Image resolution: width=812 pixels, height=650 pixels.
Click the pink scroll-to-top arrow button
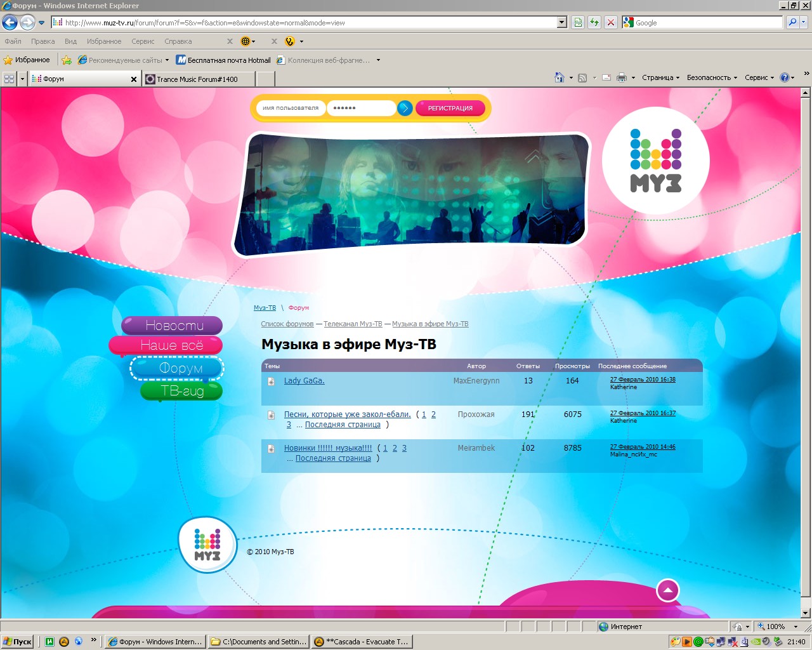click(667, 591)
